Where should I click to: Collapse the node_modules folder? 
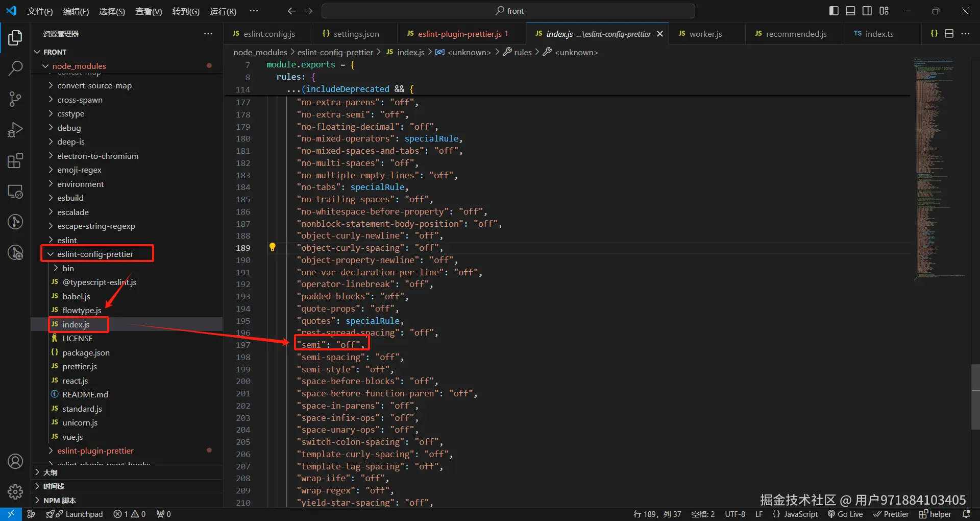click(x=127, y=66)
